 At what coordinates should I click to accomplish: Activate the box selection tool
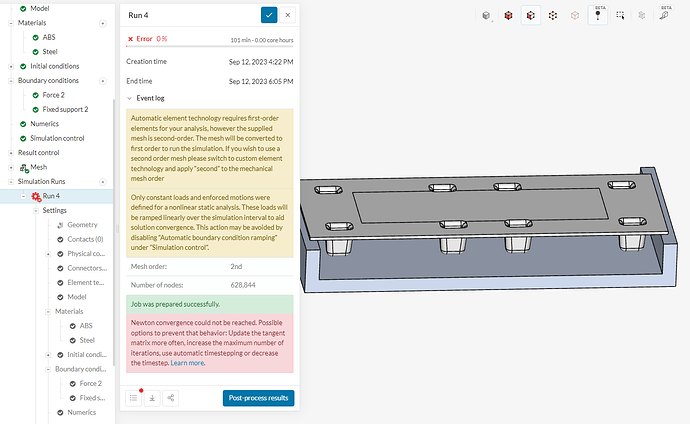point(620,15)
